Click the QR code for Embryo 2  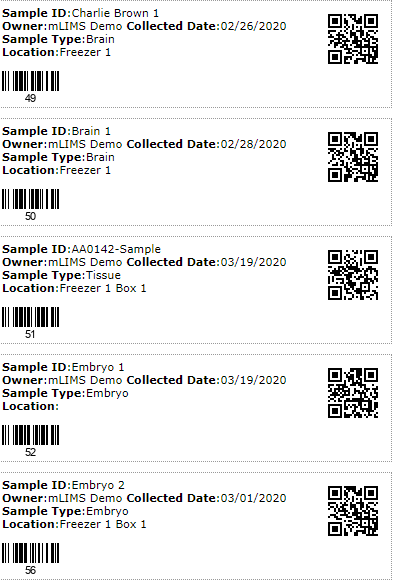(353, 511)
